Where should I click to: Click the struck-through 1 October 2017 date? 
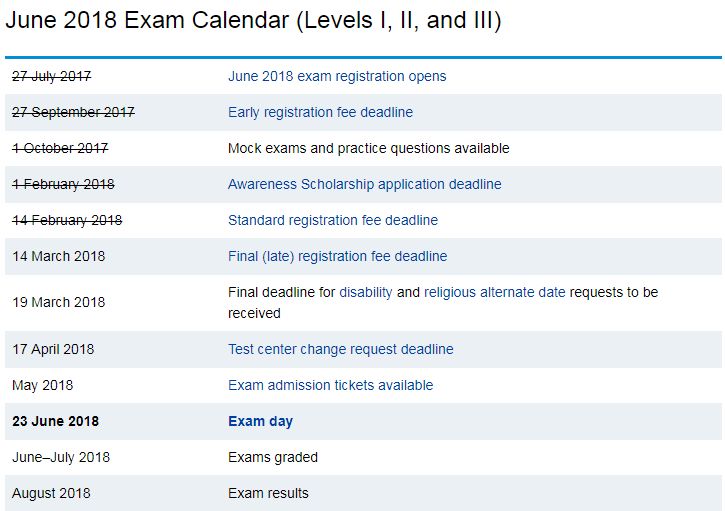(60, 148)
